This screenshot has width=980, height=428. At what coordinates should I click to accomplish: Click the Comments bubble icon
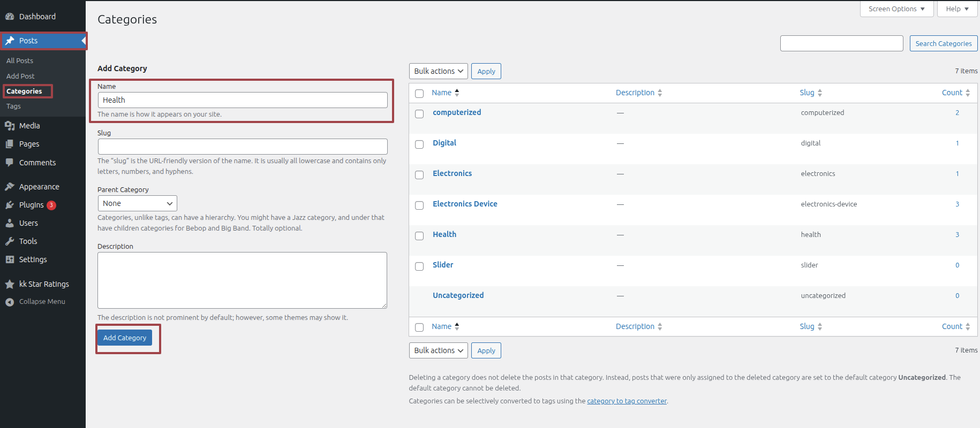[x=10, y=163]
